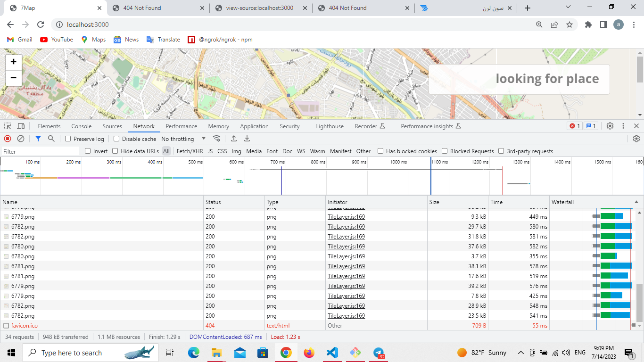This screenshot has width=644, height=362.
Task: Open File Explorer from the taskbar
Action: click(216, 353)
